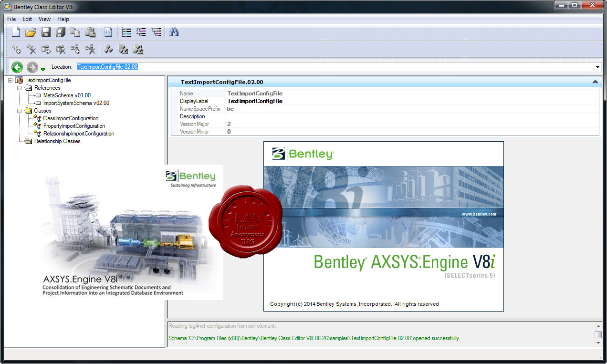Image resolution: width=607 pixels, height=364 pixels.
Task: Click the DisplayLabel value TextImportConfigFile
Action: coord(255,101)
